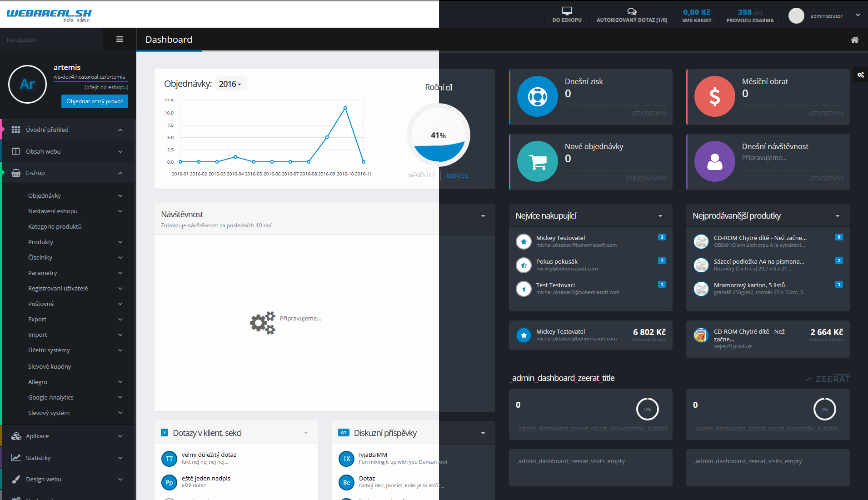
Task: Open the home icon in header
Action: coord(854,40)
